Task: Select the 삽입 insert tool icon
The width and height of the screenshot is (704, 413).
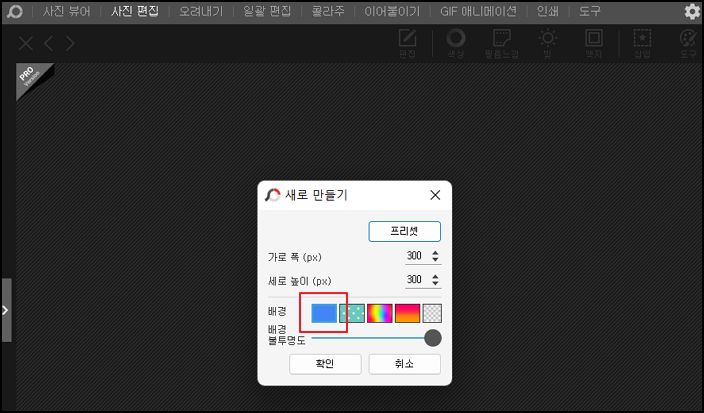Action: 642,44
